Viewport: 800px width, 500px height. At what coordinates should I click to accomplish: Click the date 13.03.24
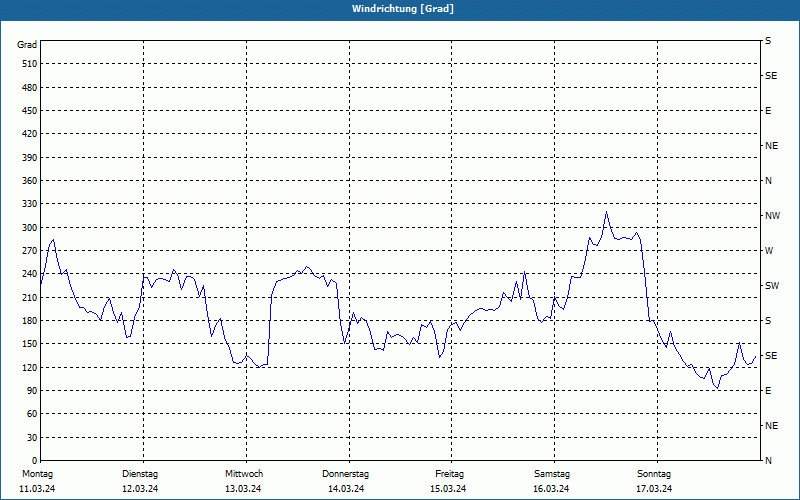243,489
